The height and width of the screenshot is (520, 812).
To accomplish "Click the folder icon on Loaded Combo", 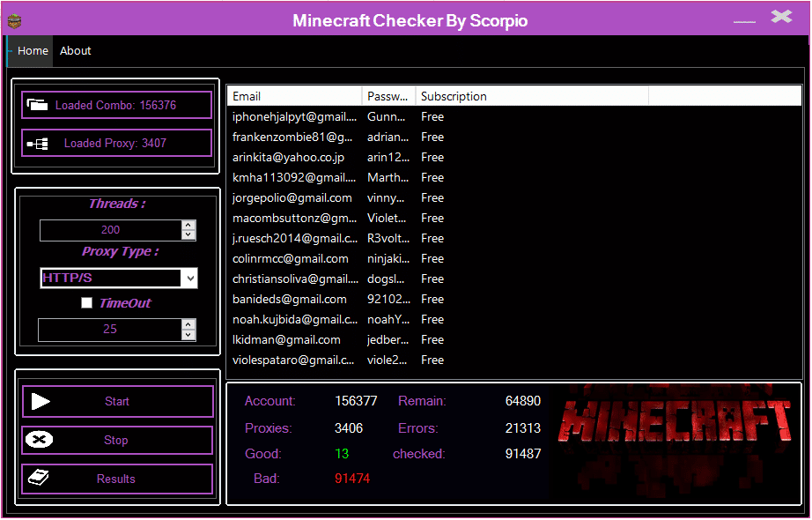I will [x=37, y=105].
